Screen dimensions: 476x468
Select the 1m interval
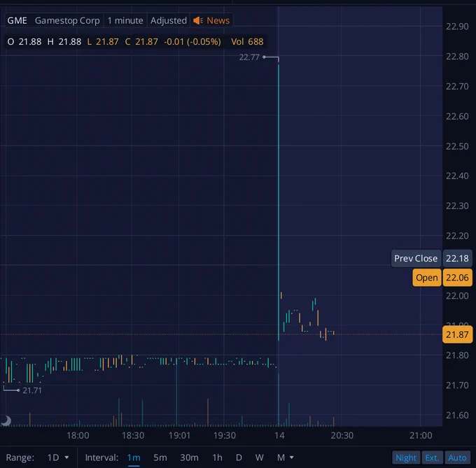[134, 457]
